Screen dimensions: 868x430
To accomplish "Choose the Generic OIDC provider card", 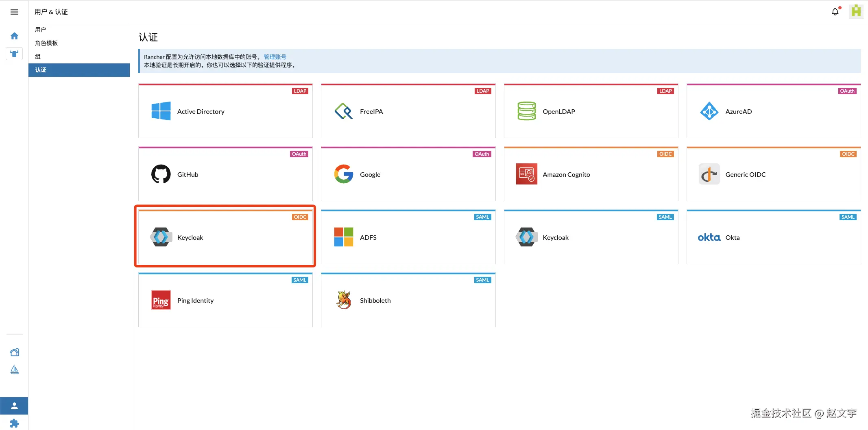I will point(774,174).
